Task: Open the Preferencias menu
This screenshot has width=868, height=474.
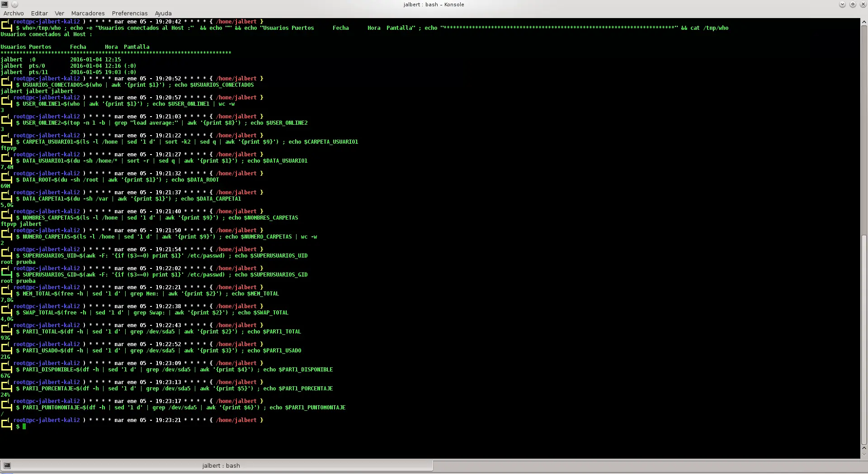Action: pos(130,13)
